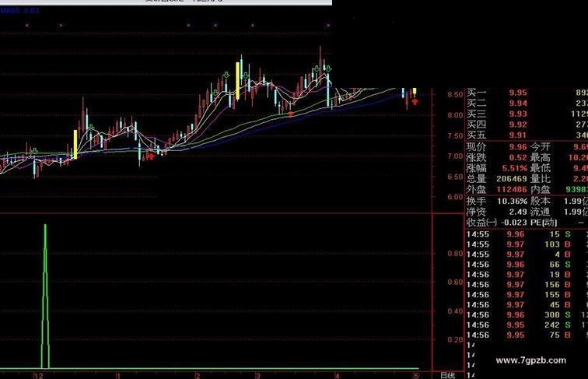This screenshot has width=588, height=379.
Task: Select the 14:56 trade of 75 lots
Action: tap(527, 335)
